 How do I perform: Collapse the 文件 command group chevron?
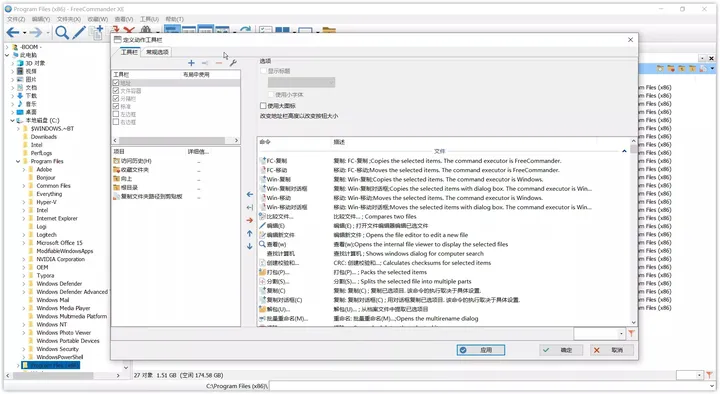624,151
